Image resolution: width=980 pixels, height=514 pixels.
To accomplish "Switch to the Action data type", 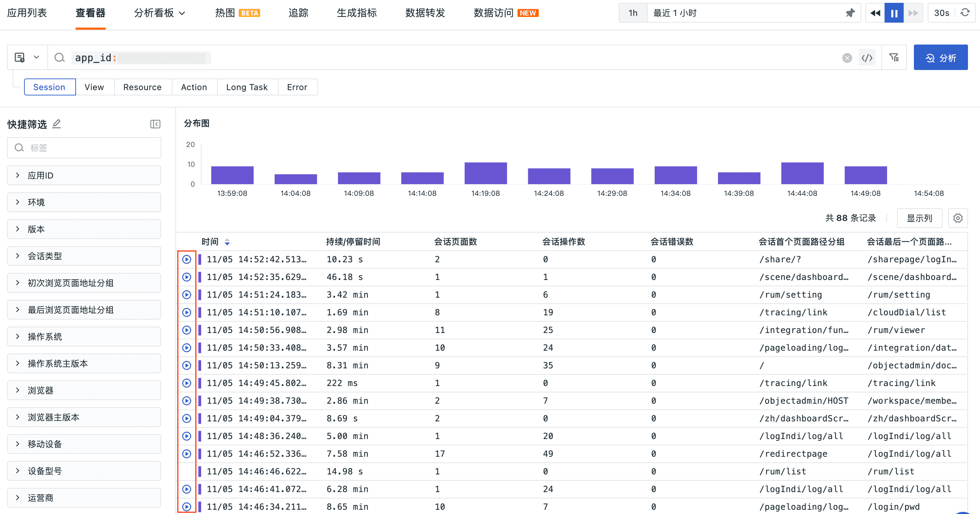I will pos(194,87).
